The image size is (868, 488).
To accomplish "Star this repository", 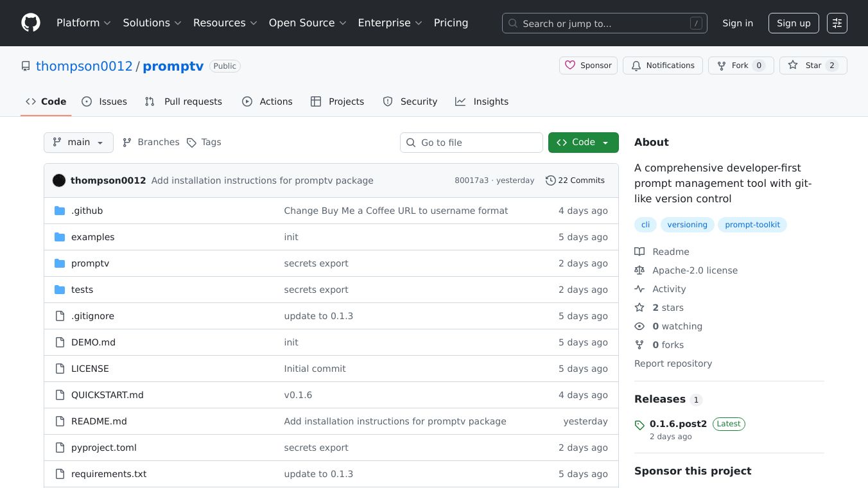I will [x=805, y=65].
